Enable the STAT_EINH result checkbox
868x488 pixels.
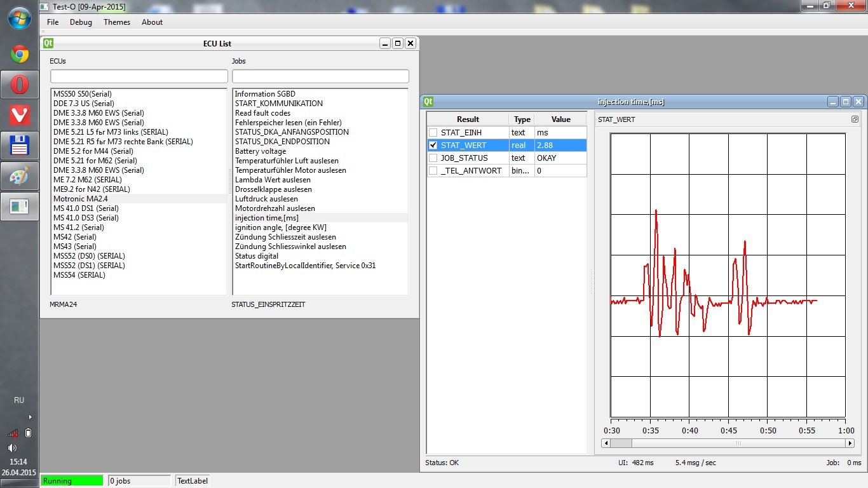tap(433, 133)
